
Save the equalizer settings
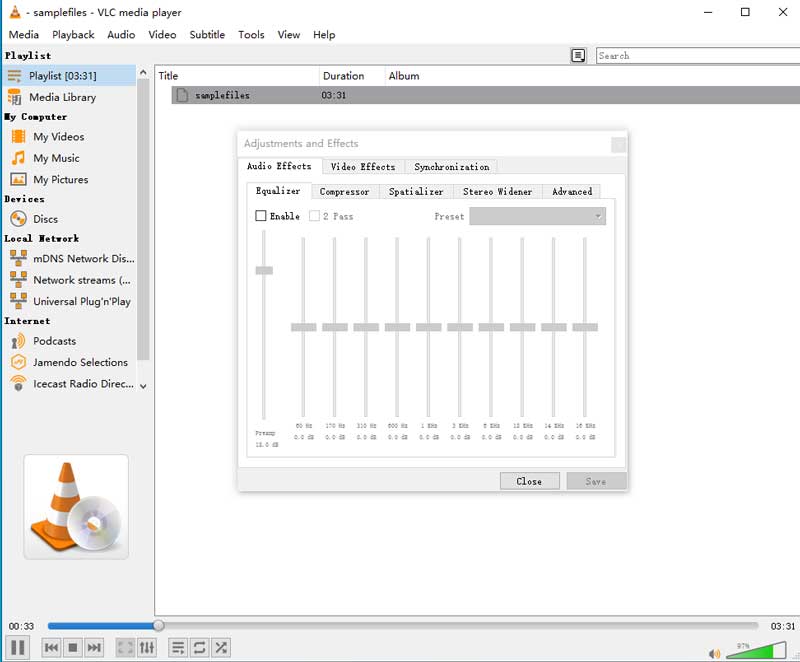(x=596, y=480)
